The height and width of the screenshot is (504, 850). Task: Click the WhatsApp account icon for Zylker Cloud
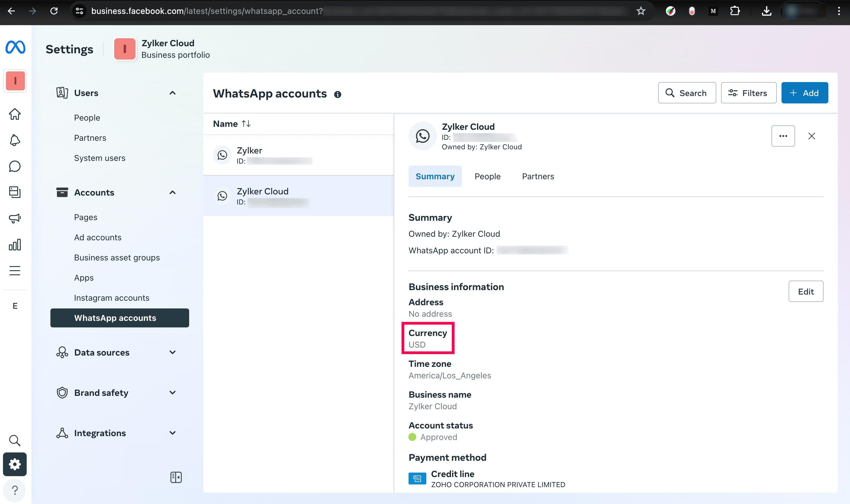pos(223,196)
